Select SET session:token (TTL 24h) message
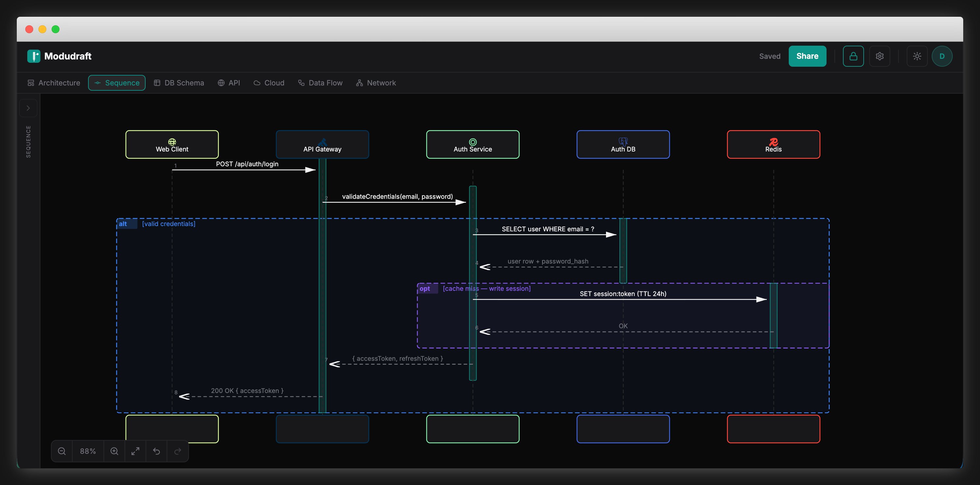This screenshot has height=485, width=980. point(623,293)
